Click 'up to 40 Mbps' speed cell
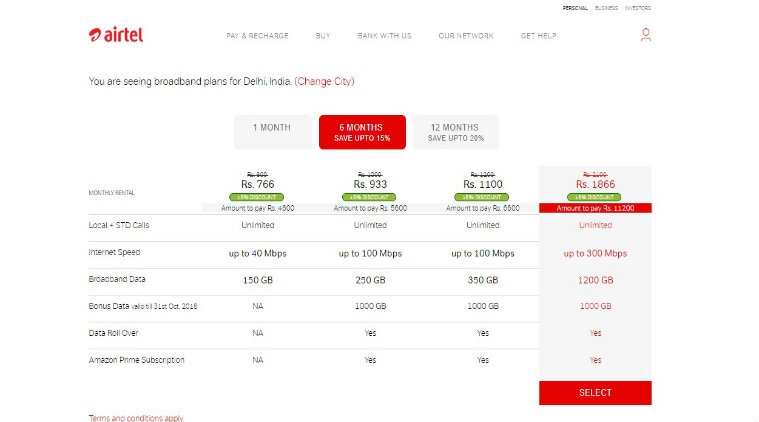This screenshot has width=759, height=422. click(258, 254)
